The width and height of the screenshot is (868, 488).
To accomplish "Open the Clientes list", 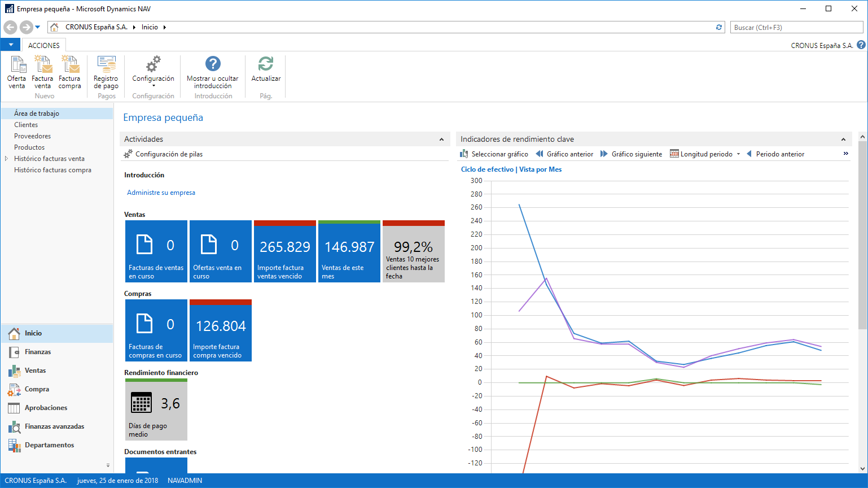I will click(x=26, y=125).
